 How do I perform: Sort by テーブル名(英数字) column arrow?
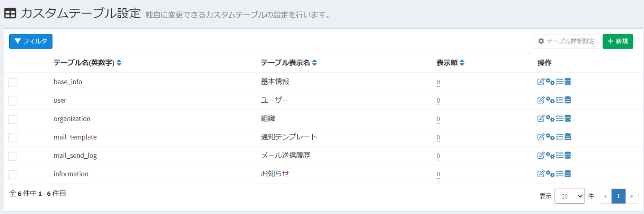click(119, 63)
